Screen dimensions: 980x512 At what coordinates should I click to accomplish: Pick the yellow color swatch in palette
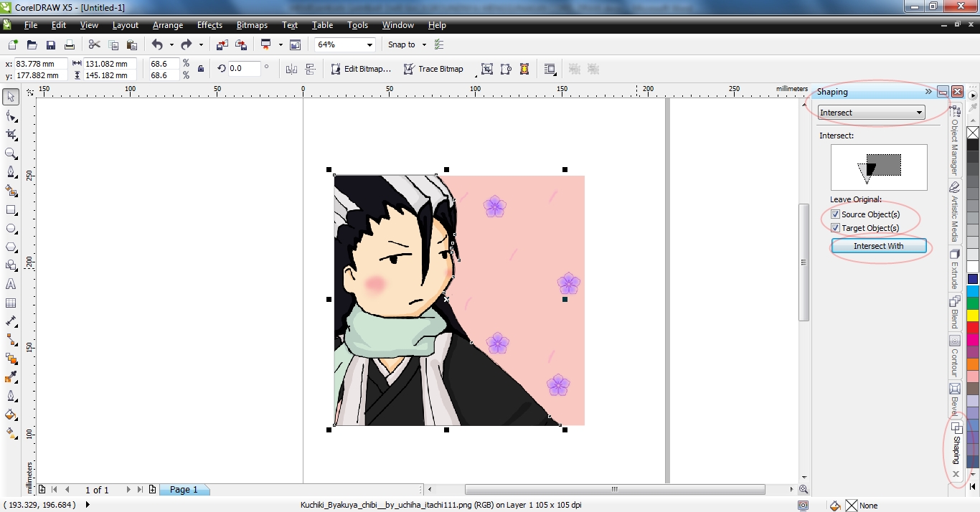(973, 315)
